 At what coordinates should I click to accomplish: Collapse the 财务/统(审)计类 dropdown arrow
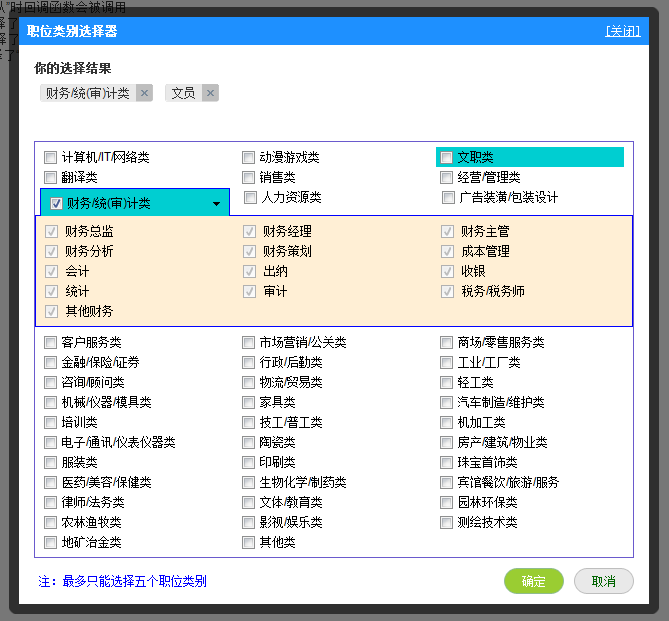(x=216, y=204)
